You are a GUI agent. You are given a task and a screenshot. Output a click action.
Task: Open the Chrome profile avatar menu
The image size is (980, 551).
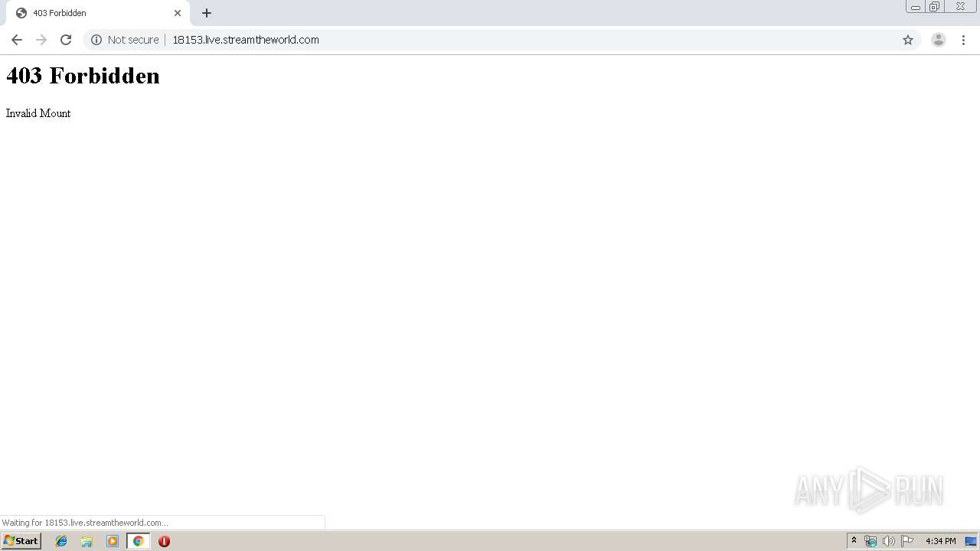tap(939, 40)
